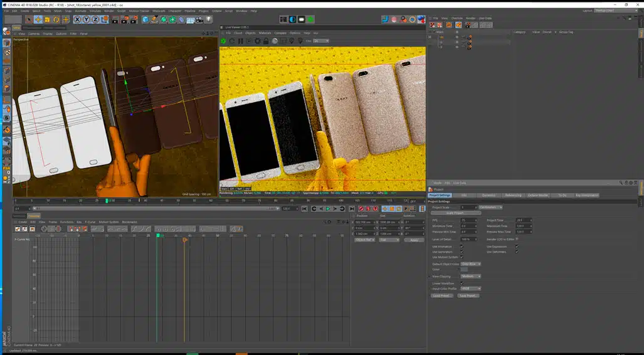
Task: Click the lock icon in Live Viewer
Action: coord(267,41)
